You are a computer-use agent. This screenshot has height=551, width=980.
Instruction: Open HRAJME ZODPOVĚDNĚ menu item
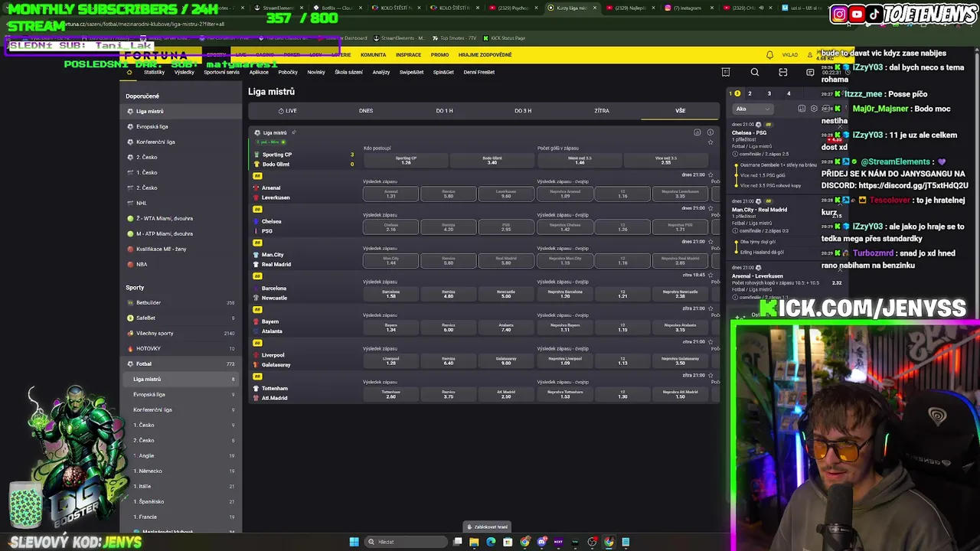pyautogui.click(x=485, y=55)
